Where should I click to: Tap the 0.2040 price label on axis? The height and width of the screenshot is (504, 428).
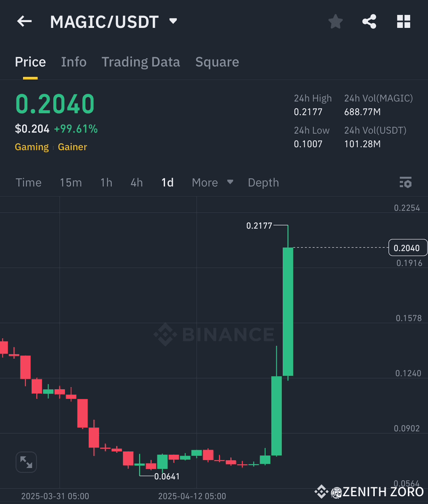point(407,248)
